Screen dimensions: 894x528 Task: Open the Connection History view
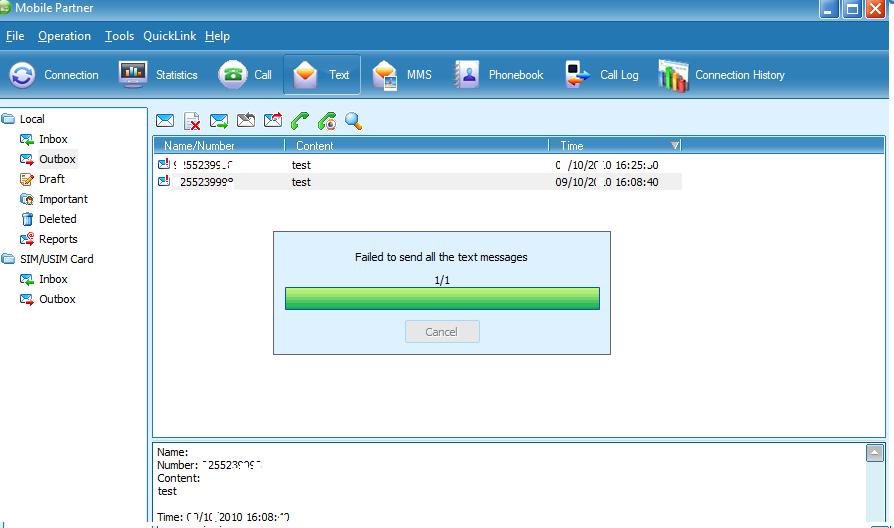721,75
